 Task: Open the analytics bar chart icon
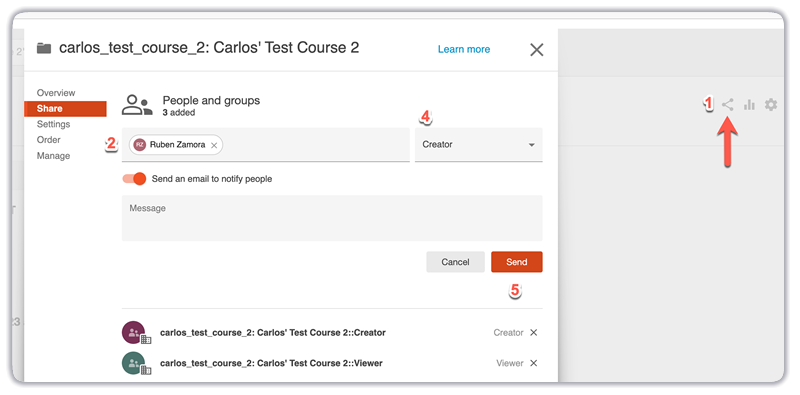(x=749, y=105)
